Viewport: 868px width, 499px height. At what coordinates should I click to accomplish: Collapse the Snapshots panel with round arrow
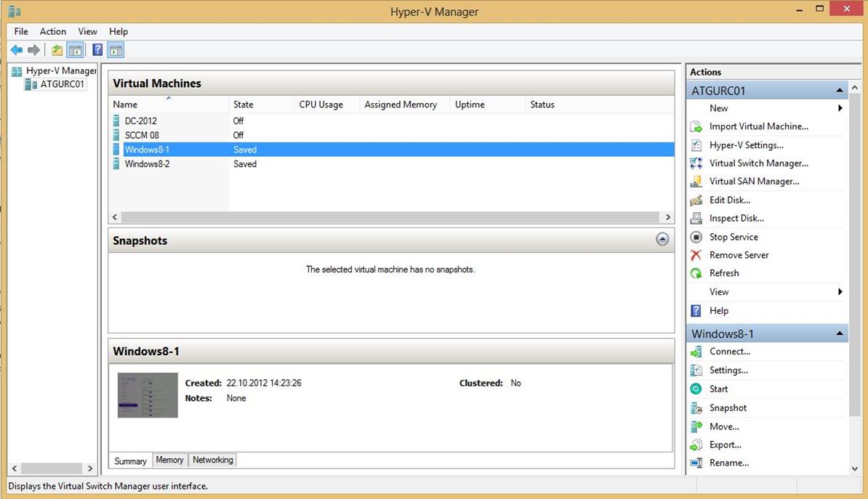click(662, 239)
